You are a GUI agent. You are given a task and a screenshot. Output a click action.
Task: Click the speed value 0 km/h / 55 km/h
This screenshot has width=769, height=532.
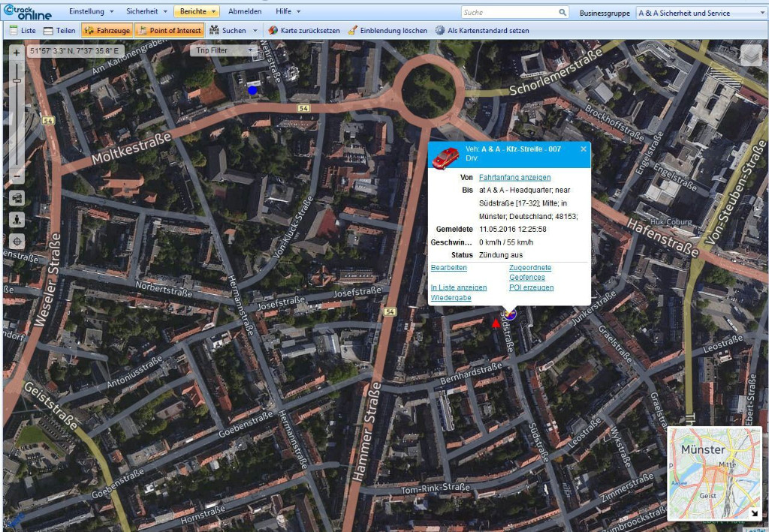506,242
